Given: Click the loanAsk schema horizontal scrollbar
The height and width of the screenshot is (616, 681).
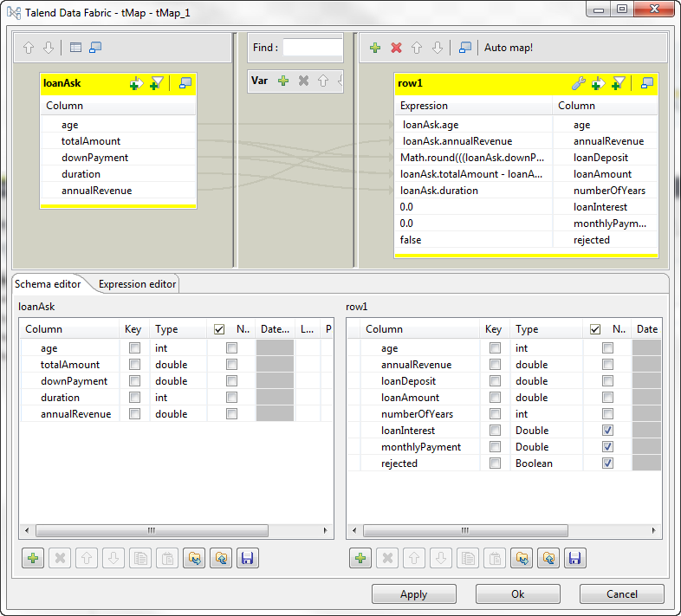Looking at the screenshot, I should (x=151, y=530).
